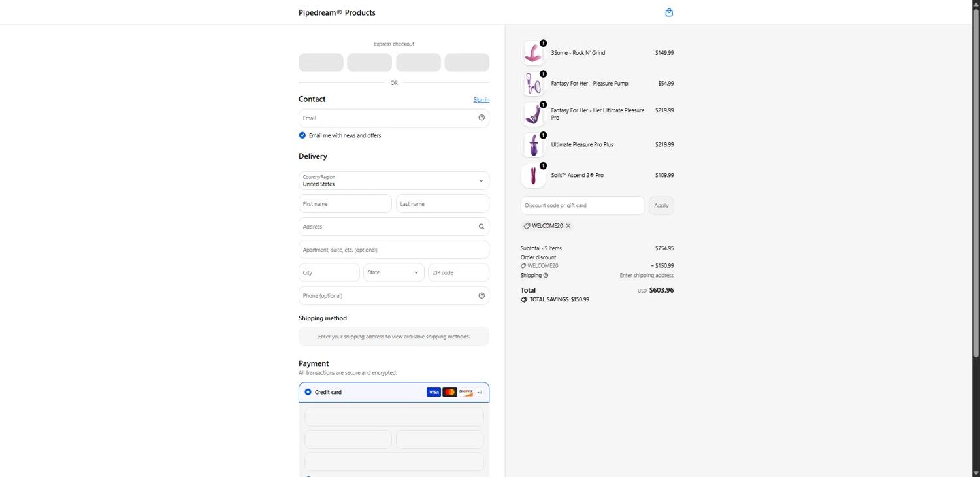This screenshot has width=980, height=477.
Task: Click the help icon in Email field
Action: [482, 118]
